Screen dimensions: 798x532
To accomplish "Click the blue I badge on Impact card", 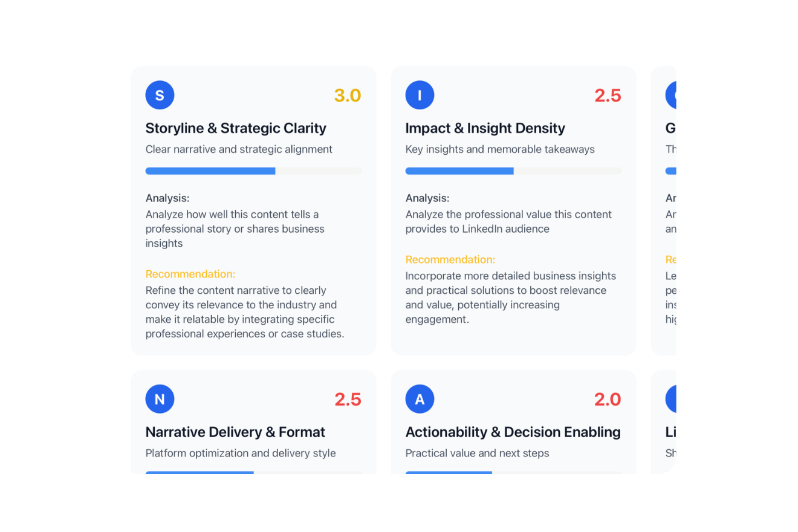I will [420, 95].
